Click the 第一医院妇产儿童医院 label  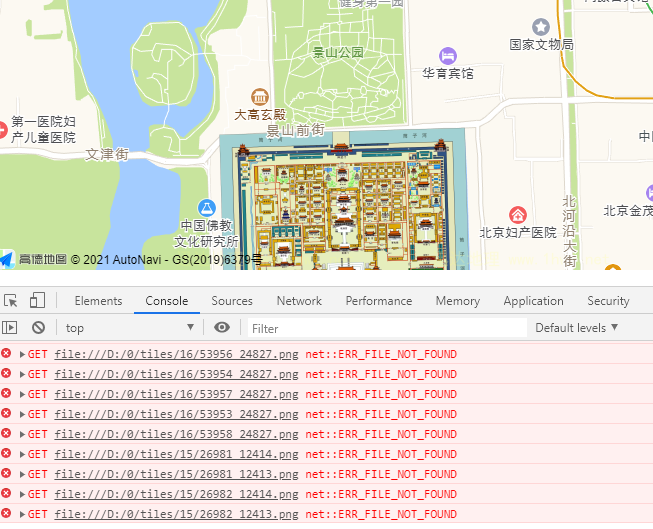coord(43,130)
